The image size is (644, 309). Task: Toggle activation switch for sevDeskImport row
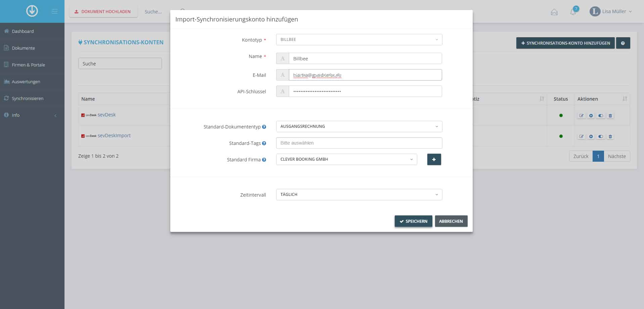(601, 137)
